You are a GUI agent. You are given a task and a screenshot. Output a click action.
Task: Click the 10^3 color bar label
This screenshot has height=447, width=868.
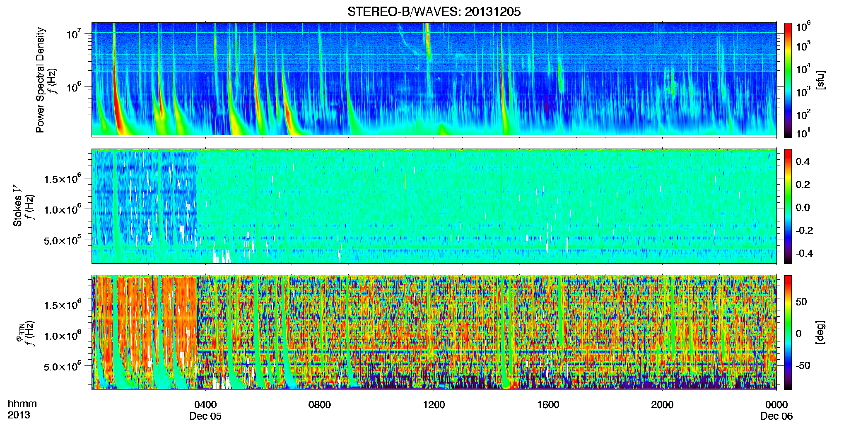[803, 92]
